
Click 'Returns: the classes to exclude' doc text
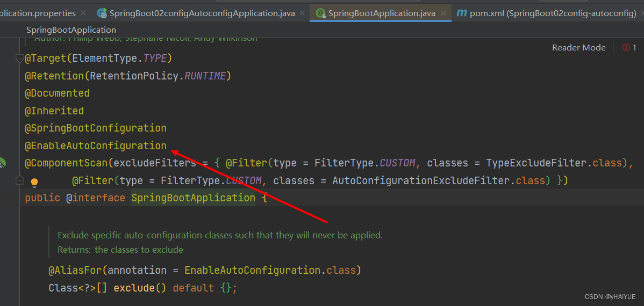tap(120, 250)
